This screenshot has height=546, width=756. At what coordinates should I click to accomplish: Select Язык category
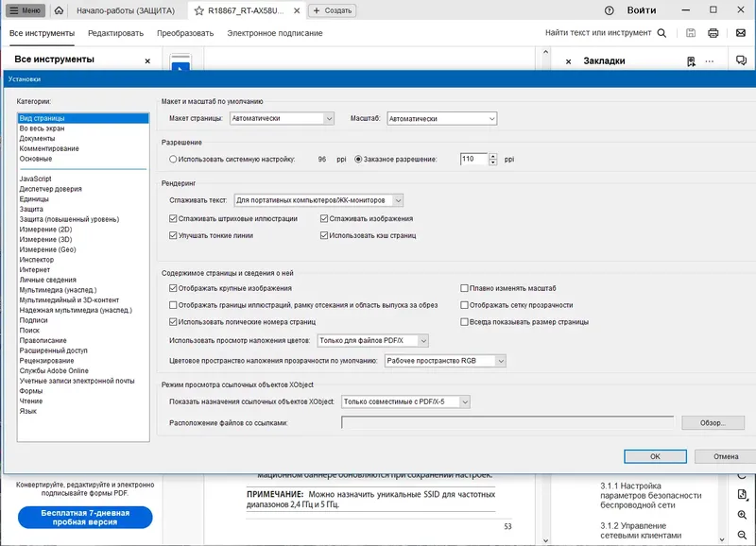28,412
